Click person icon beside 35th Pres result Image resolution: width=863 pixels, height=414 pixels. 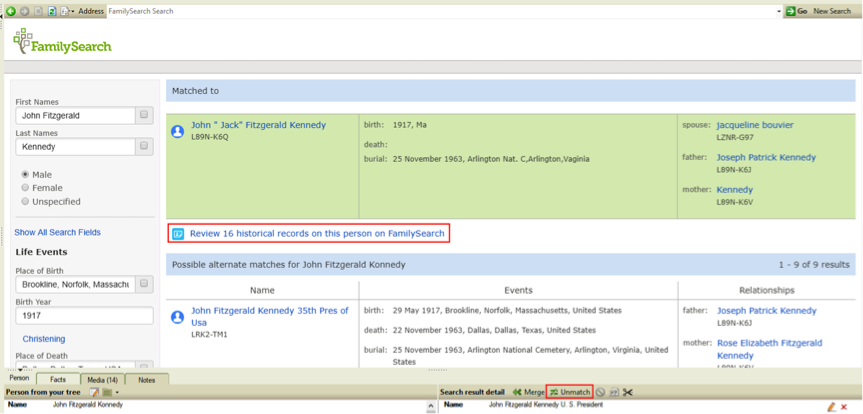pos(177,317)
